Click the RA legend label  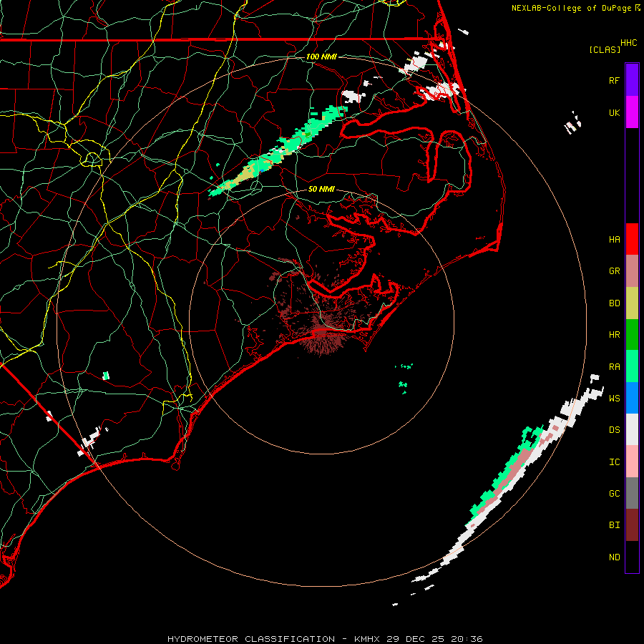click(x=614, y=366)
